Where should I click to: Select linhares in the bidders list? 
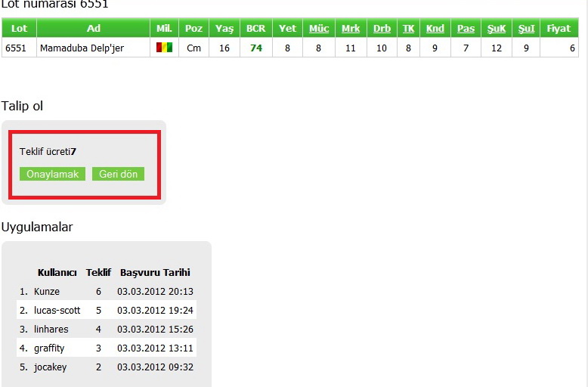point(51,330)
